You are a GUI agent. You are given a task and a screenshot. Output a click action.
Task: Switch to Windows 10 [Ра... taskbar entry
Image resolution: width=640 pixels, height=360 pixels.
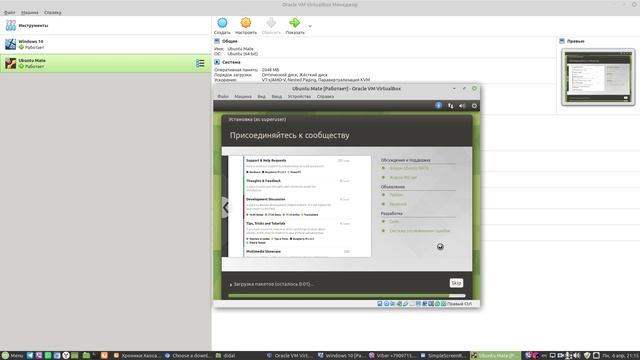point(341,356)
